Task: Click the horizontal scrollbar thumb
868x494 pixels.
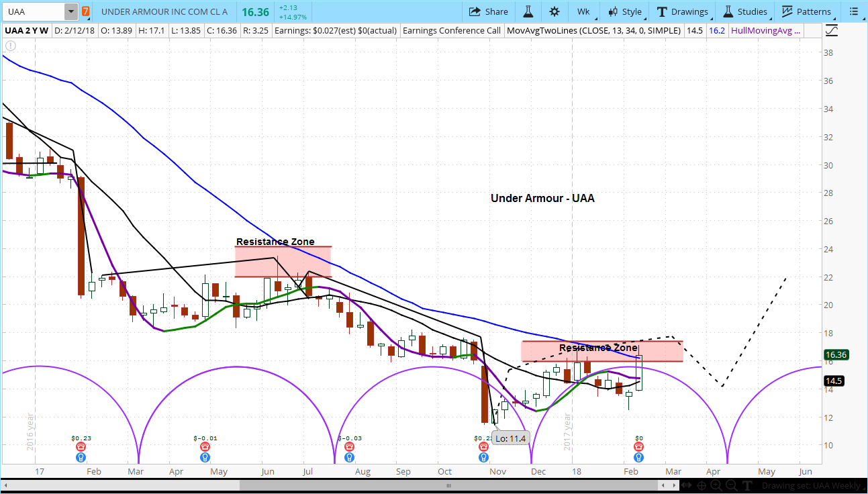Action: click(450, 485)
